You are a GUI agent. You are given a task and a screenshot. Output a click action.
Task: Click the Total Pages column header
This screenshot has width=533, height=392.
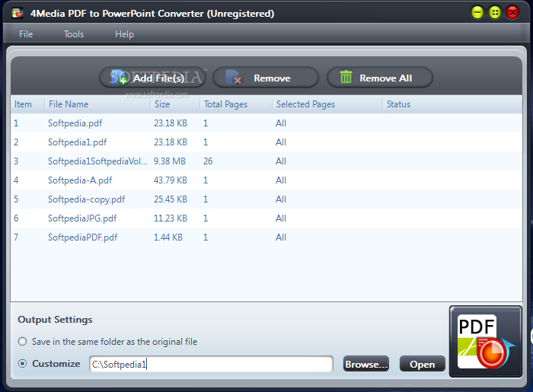[x=236, y=104]
